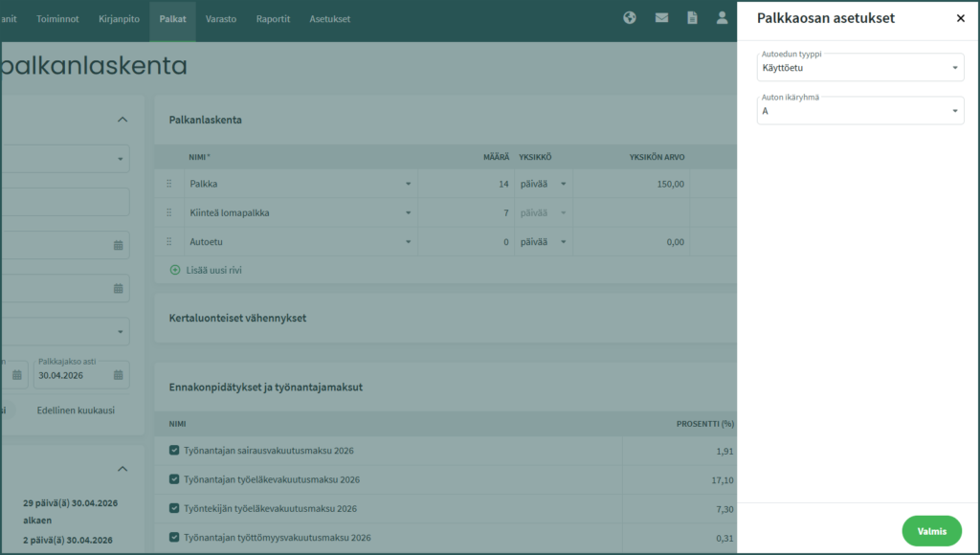
Task: Toggle Työnantajan työeläkevakuutusmaksu 2026 checkbox
Action: coord(174,479)
